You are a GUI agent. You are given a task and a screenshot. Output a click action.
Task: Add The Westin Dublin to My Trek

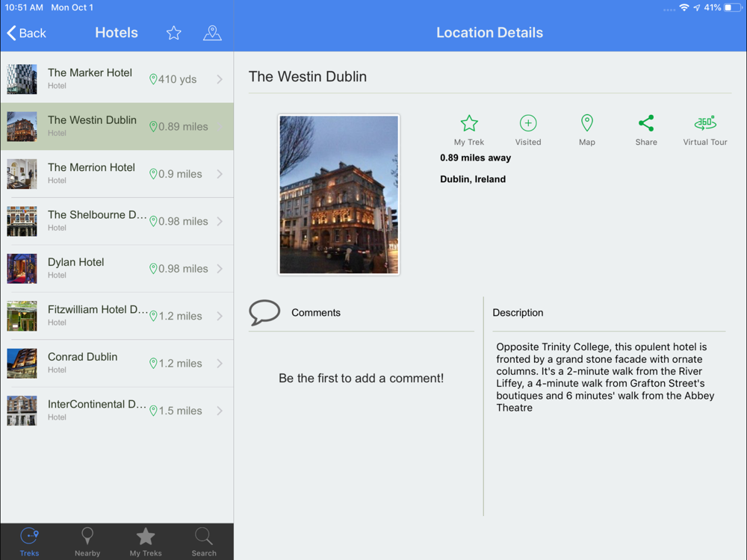pos(469,130)
